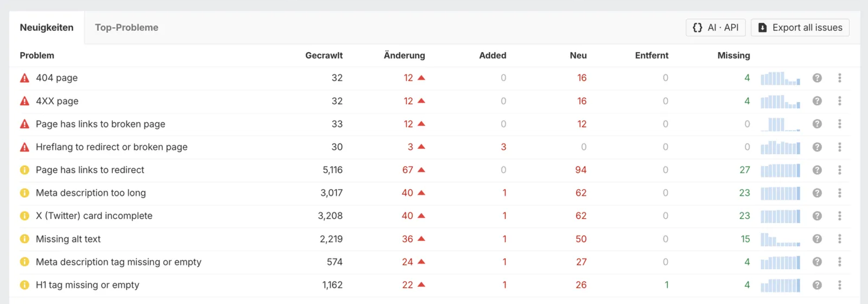This screenshot has height=304, width=868.
Task: Open more options for Meta description tag missing or empty
Action: tap(840, 262)
